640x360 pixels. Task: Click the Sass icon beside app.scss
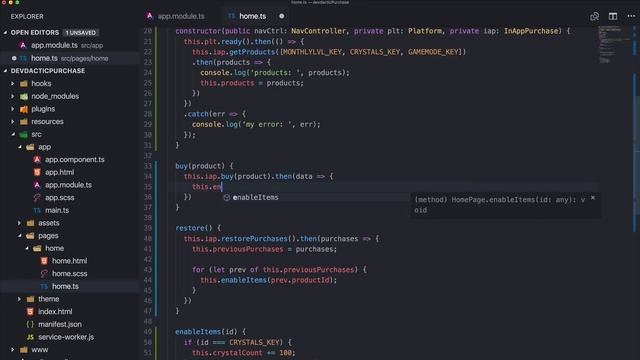(37, 198)
